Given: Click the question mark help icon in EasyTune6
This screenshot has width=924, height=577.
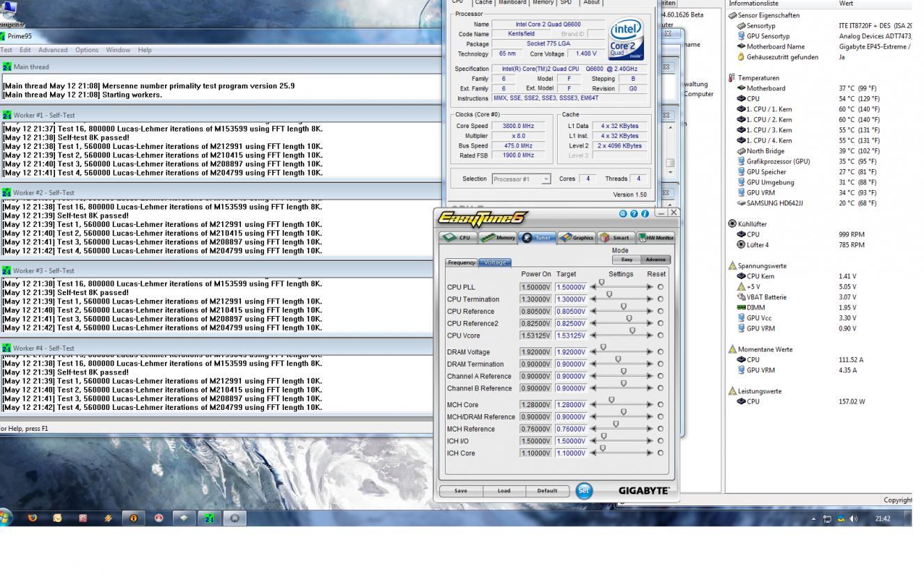Looking at the screenshot, I should (634, 214).
